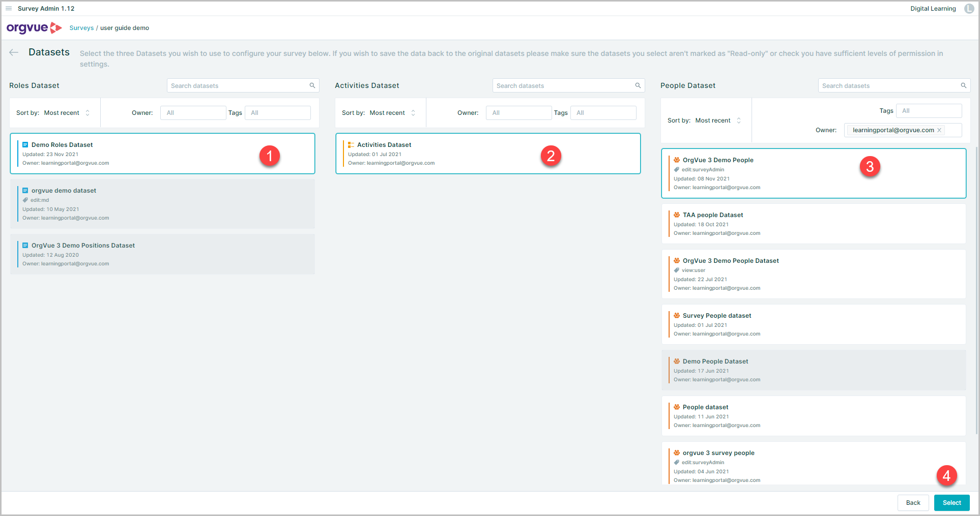This screenshot has height=516, width=980.
Task: Click the Select button
Action: (x=952, y=503)
